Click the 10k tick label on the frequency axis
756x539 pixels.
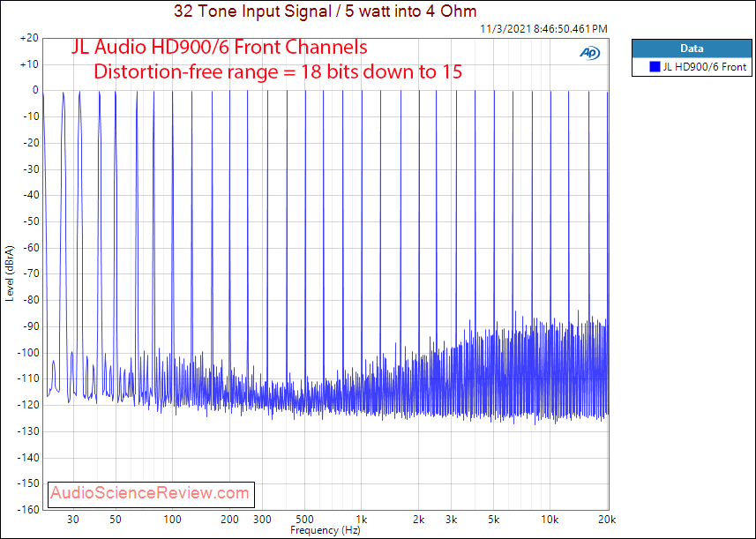click(x=550, y=520)
